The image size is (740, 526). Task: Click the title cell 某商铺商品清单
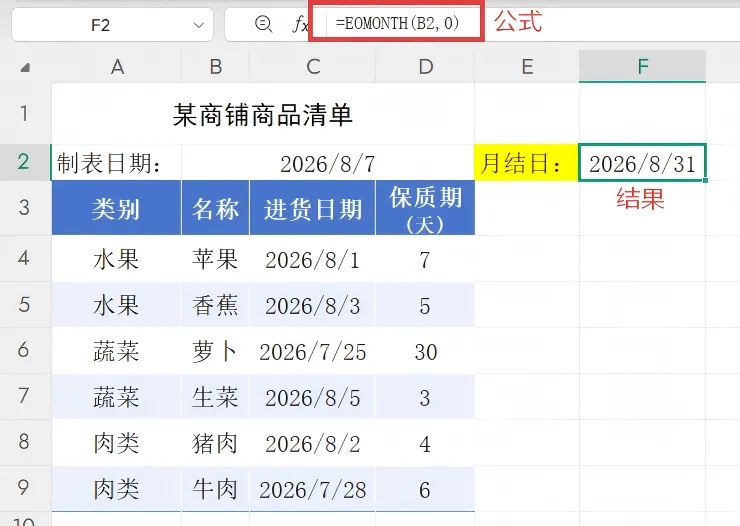click(x=263, y=114)
